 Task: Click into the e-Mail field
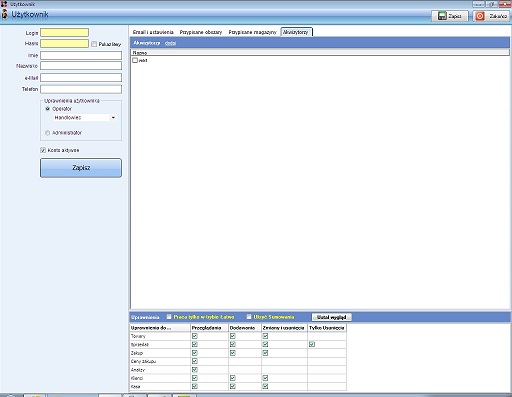[81, 78]
